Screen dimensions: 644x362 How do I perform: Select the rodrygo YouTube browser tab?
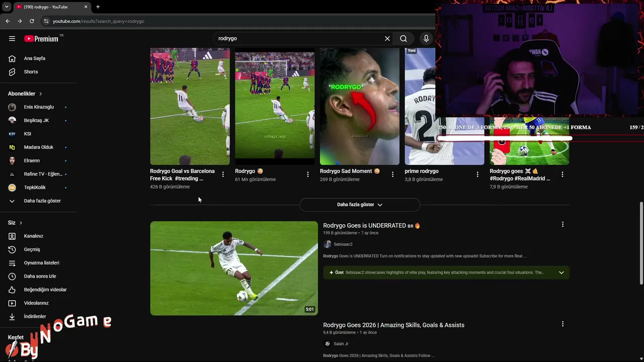coord(51,7)
